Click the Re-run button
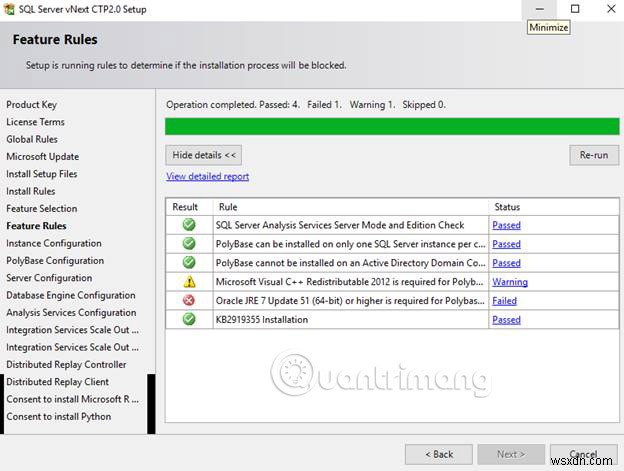This screenshot has height=471, width=624. point(594,155)
